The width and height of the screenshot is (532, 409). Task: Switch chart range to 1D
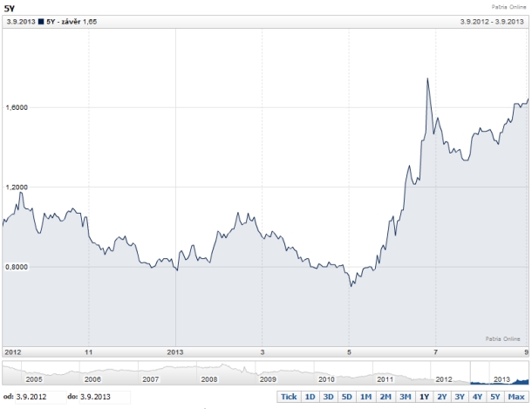point(310,397)
